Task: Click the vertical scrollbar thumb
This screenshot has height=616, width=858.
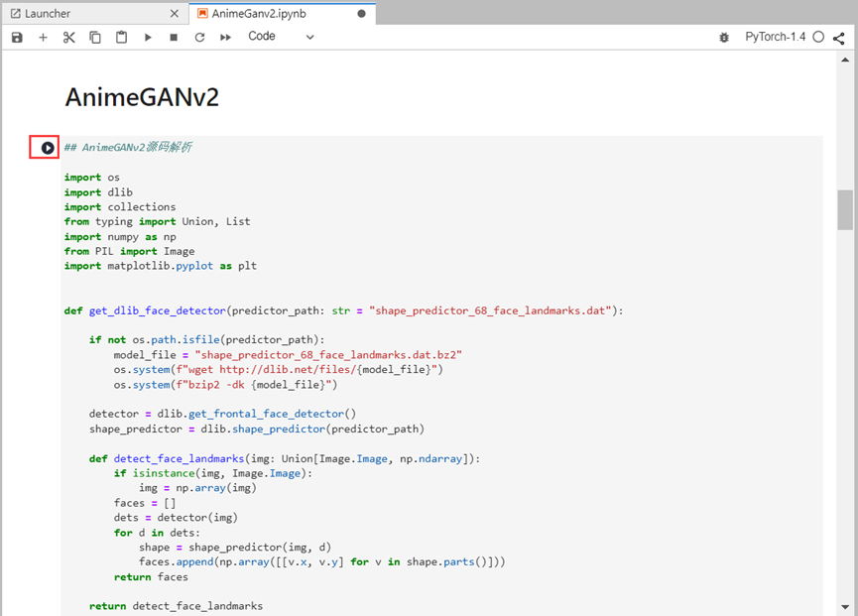Action: [x=845, y=210]
